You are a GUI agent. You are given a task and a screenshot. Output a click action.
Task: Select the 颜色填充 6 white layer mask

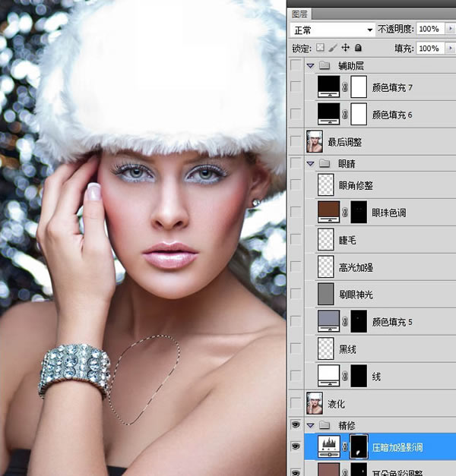pyautogui.click(x=359, y=114)
